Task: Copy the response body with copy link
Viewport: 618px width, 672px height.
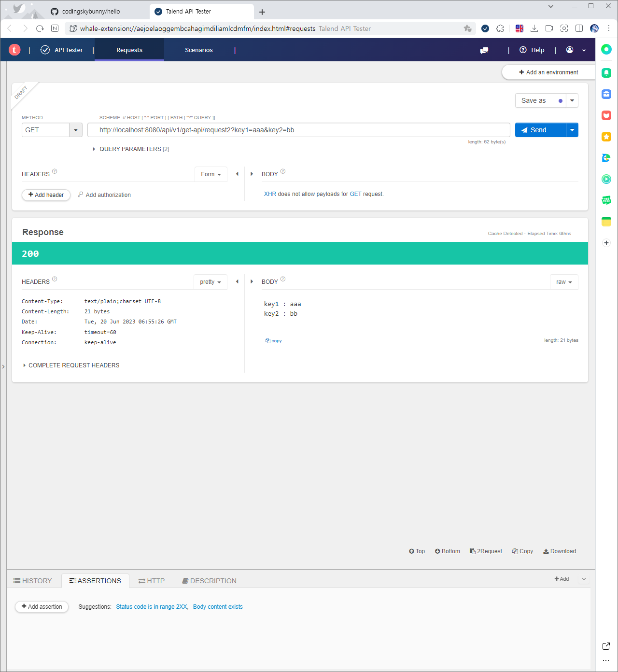Action: point(273,341)
